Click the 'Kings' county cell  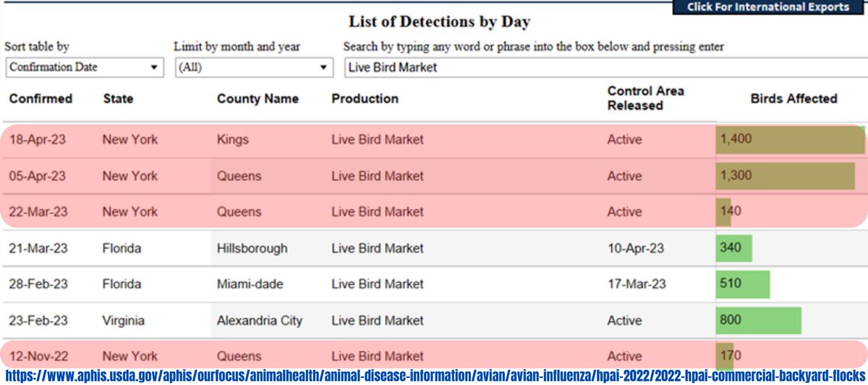(x=232, y=139)
